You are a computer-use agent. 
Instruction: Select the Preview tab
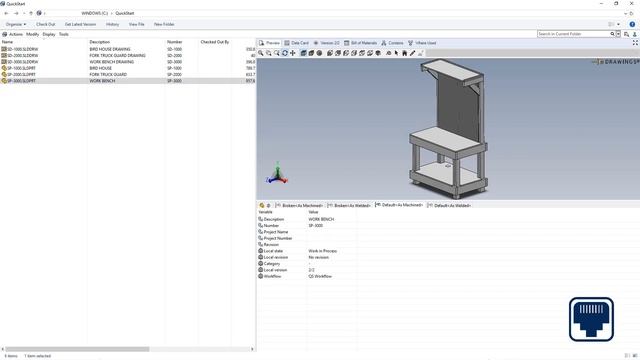269,43
